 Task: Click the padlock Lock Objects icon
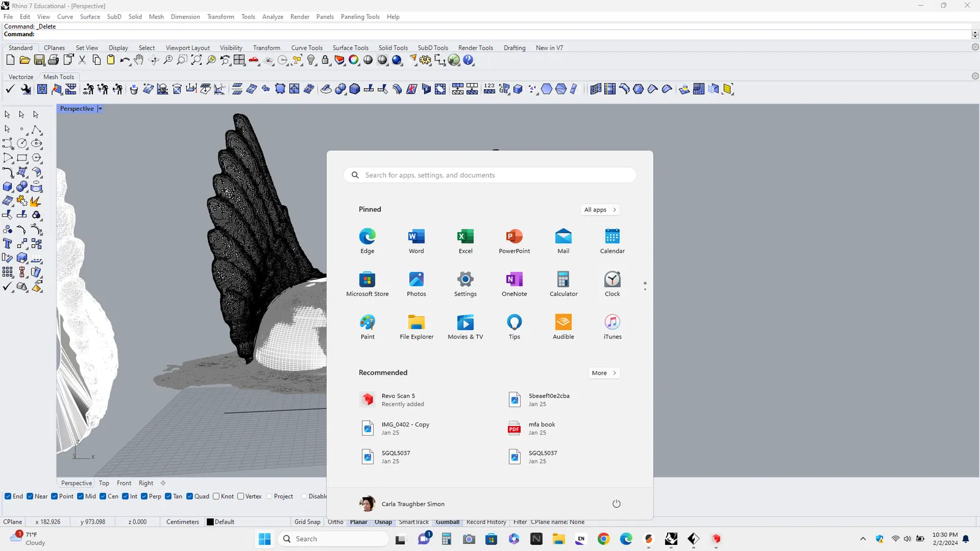(325, 60)
